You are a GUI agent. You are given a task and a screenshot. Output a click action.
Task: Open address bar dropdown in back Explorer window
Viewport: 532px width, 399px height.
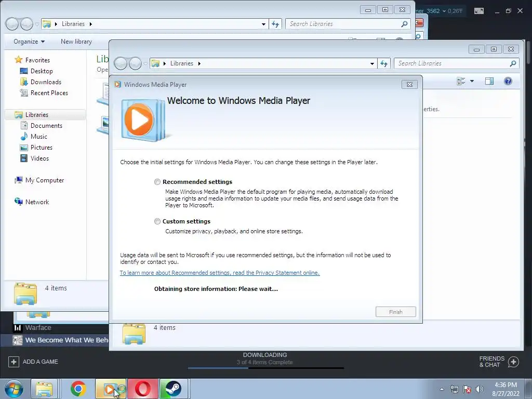point(263,24)
